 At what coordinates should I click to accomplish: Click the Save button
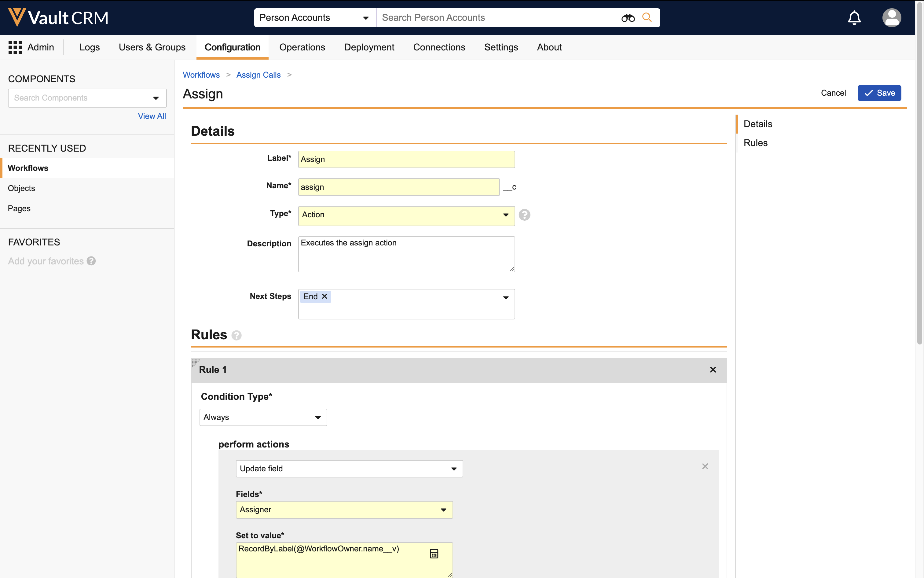[879, 93]
